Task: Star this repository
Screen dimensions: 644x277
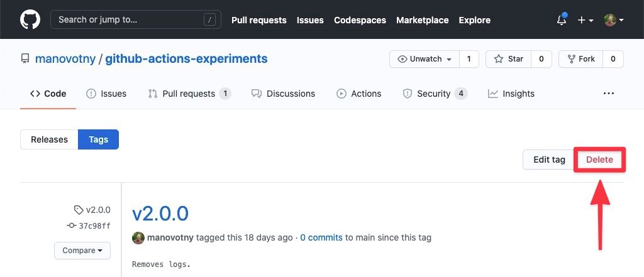Action: [509, 59]
